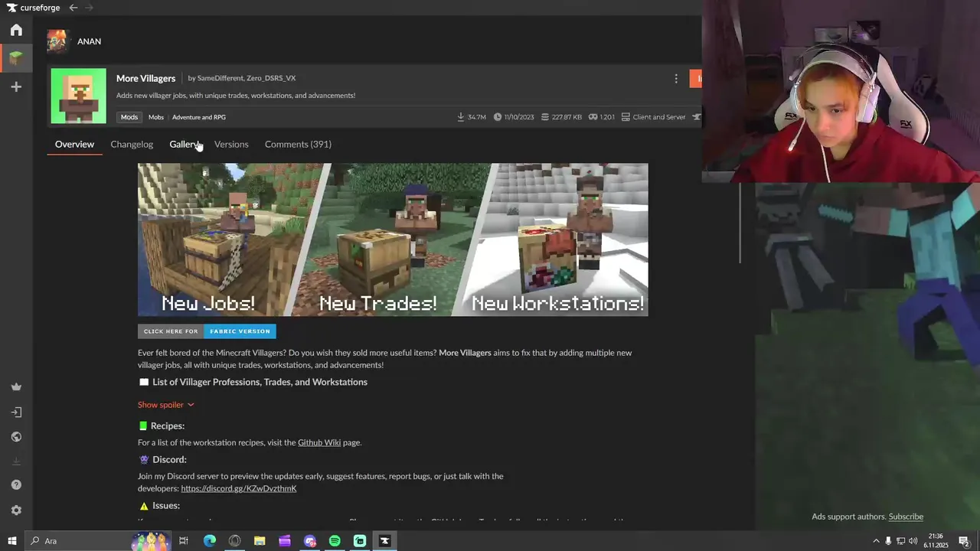The image size is (980, 551).
Task: Click the Recipes heading
Action: 168,425
